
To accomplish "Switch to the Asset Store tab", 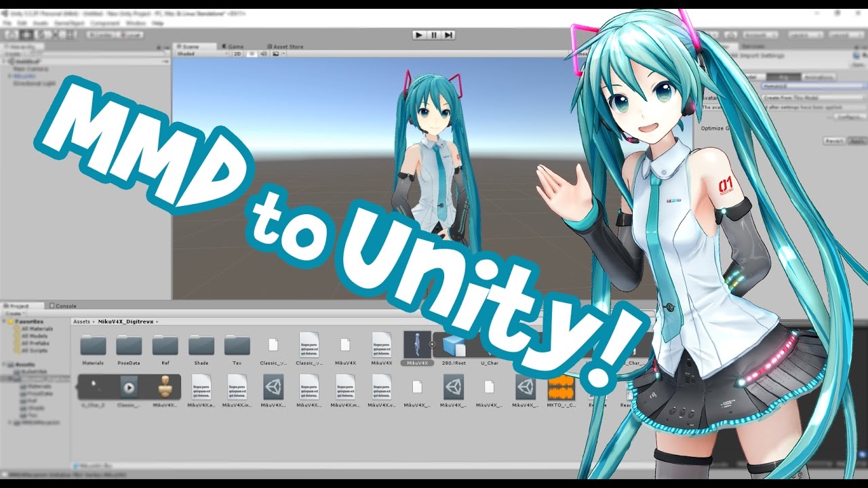I will pos(285,47).
